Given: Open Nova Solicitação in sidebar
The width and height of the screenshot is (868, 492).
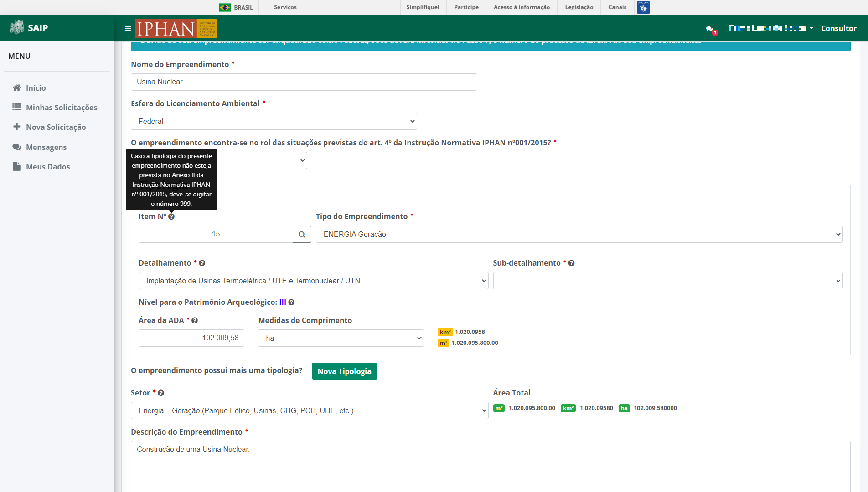Looking at the screenshot, I should pos(56,127).
